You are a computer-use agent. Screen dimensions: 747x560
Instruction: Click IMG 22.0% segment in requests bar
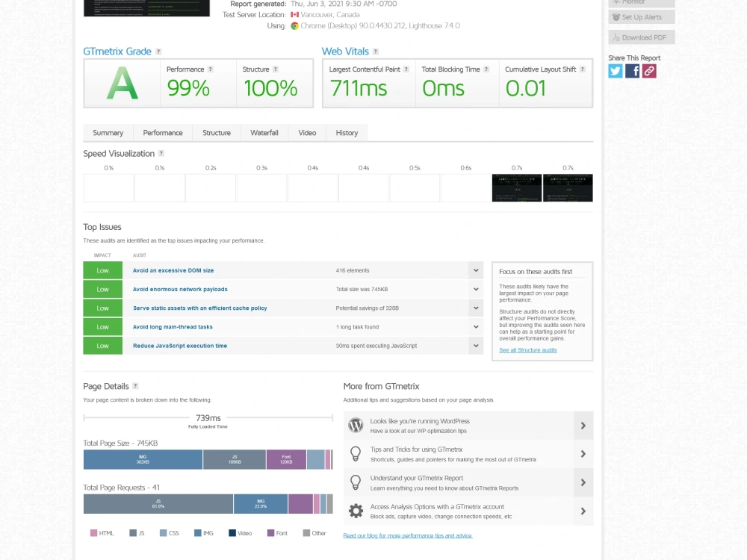pos(261,504)
